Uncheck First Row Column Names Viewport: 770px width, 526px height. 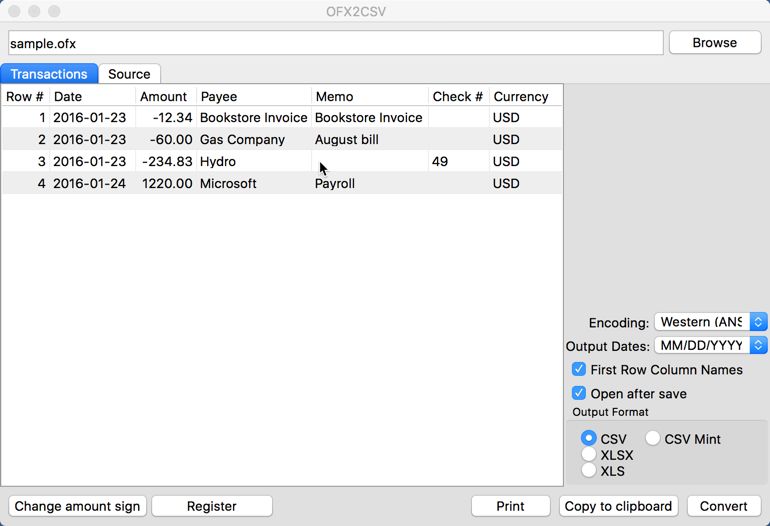[x=579, y=369]
